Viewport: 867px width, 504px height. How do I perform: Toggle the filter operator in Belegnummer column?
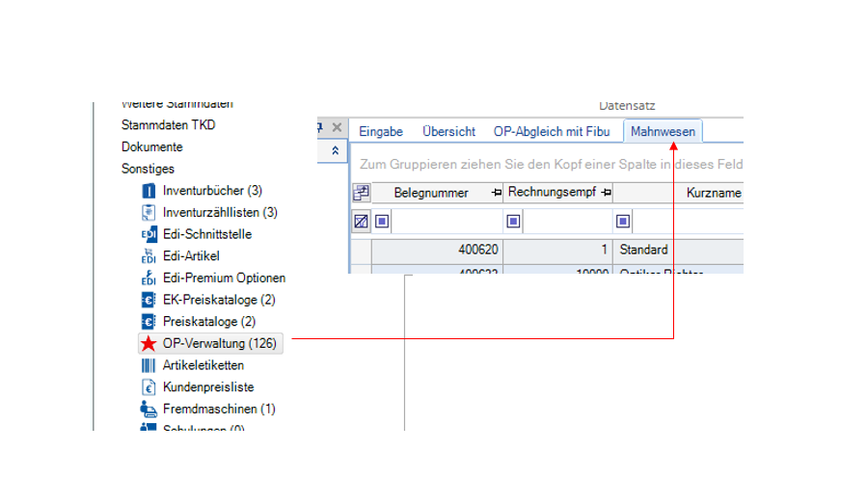(383, 222)
